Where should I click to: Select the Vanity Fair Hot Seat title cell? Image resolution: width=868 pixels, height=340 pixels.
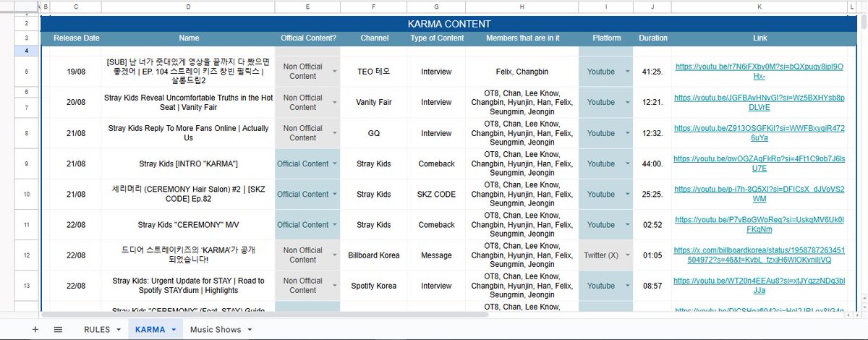189,103
